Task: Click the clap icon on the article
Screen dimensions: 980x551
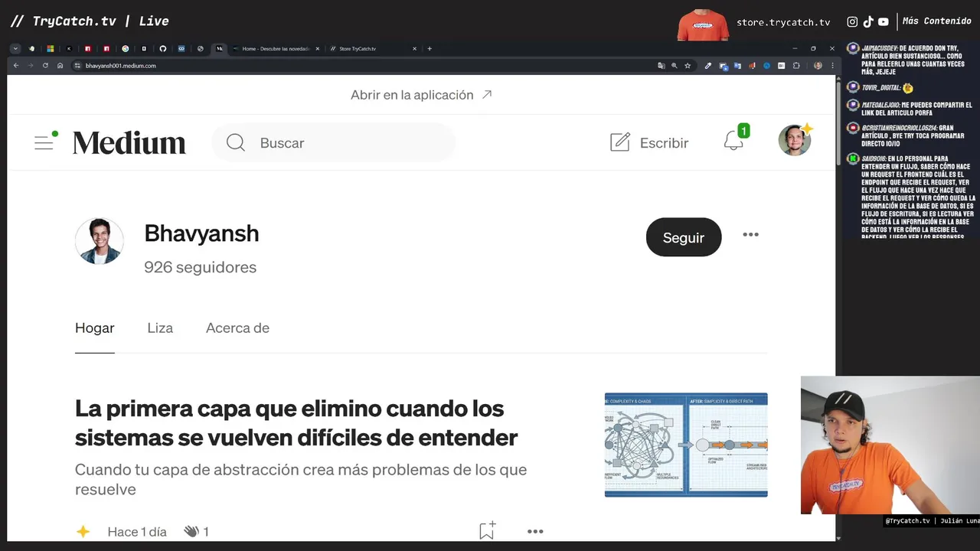Action: coord(191,531)
